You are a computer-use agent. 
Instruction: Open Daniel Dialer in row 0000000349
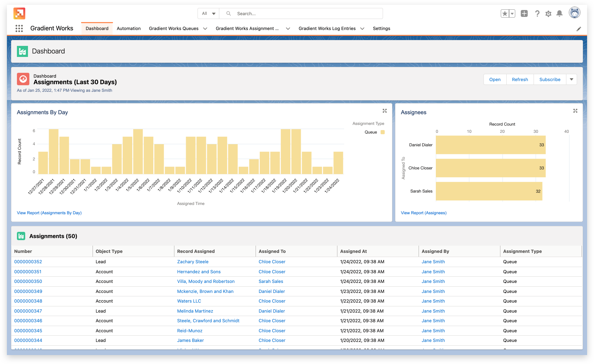pos(272,292)
